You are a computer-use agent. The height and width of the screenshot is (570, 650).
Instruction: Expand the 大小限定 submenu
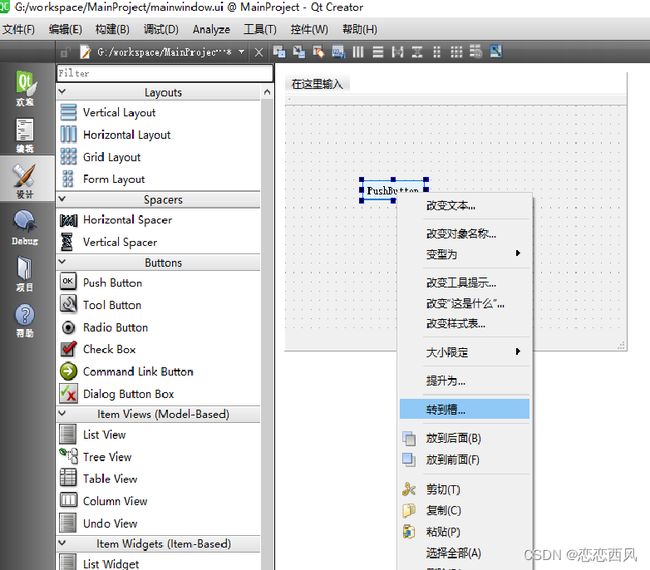tap(465, 352)
